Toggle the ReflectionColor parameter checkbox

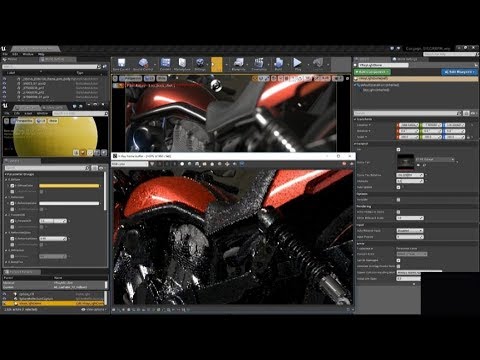[12, 203]
